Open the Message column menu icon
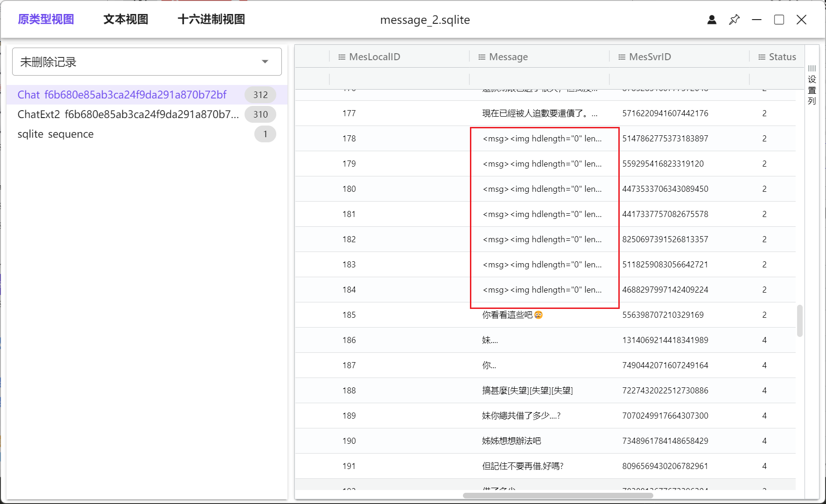The height and width of the screenshot is (504, 826). click(482, 57)
